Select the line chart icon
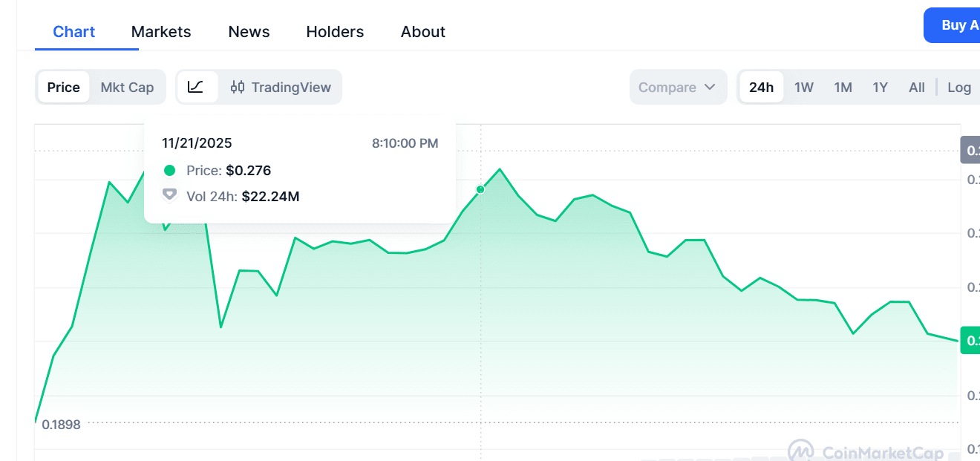Viewport: 980px width, 461px height. coord(196,87)
